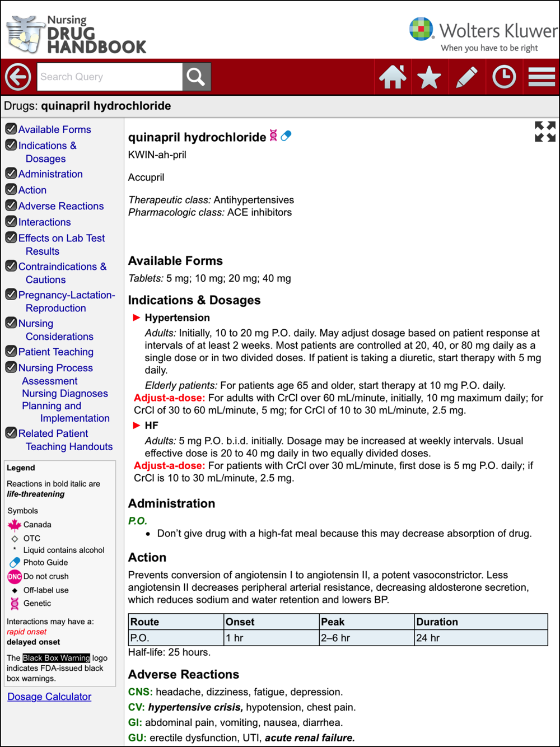Open the Assessment sub-link

pos(50,381)
